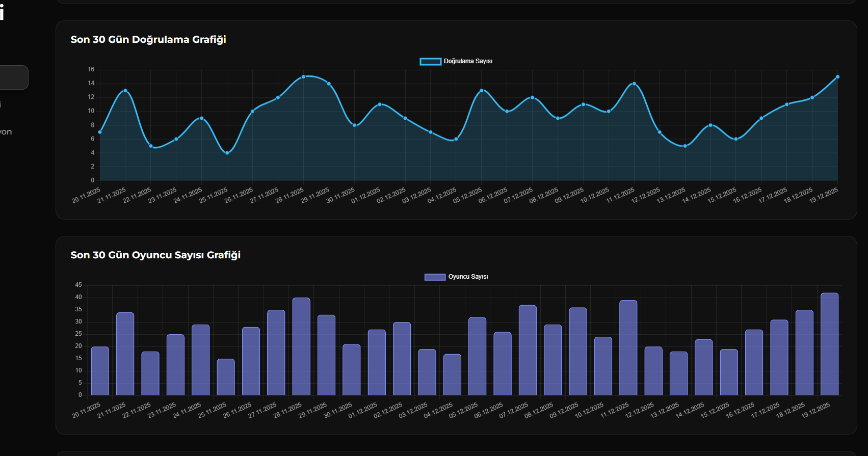The height and width of the screenshot is (456, 868).
Task: Click the 19.12.2025 tallest bar in player chart
Action: (x=829, y=344)
